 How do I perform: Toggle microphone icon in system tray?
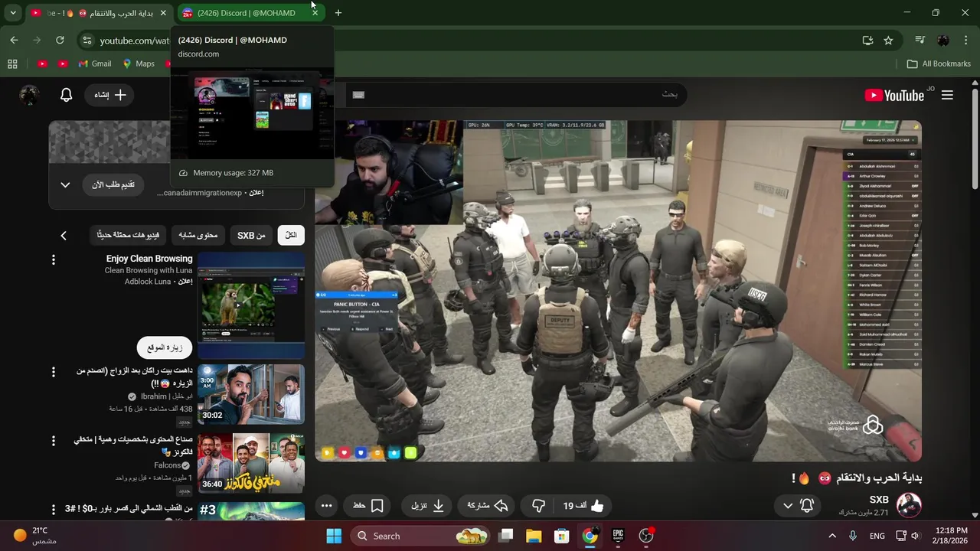click(853, 536)
